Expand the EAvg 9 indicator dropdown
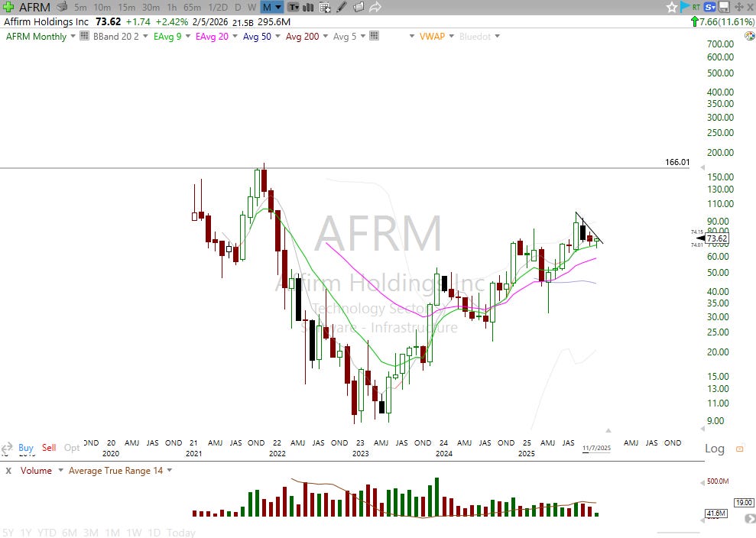Viewport: 756px width, 538px height. click(187, 36)
